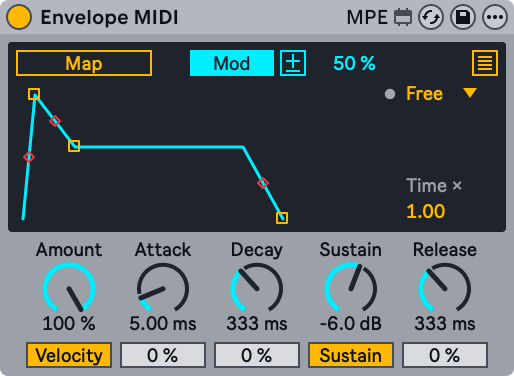Click the Map button

[x=84, y=63]
